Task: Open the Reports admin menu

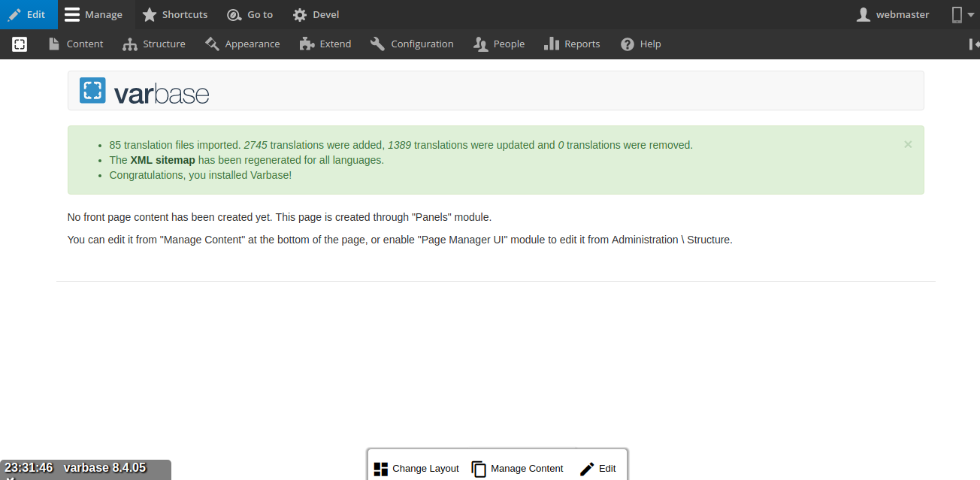Action: coord(572,44)
